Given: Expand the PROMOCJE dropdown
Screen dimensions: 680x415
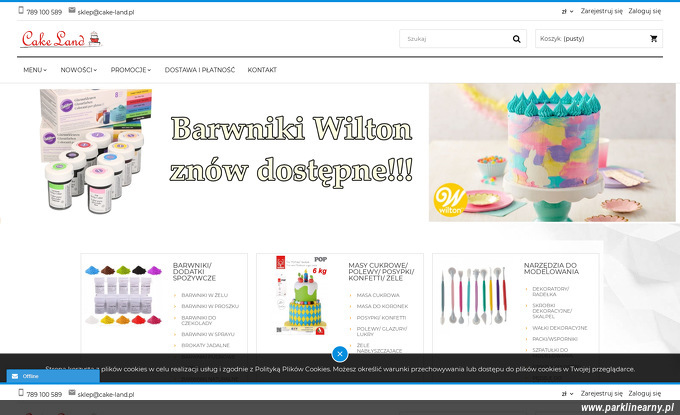Looking at the screenshot, I should [131, 70].
